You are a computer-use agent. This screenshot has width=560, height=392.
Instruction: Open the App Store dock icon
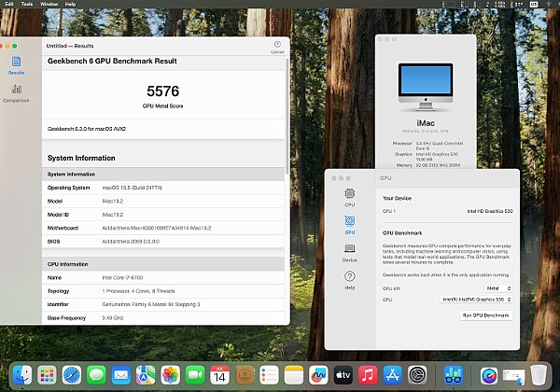pyautogui.click(x=393, y=374)
